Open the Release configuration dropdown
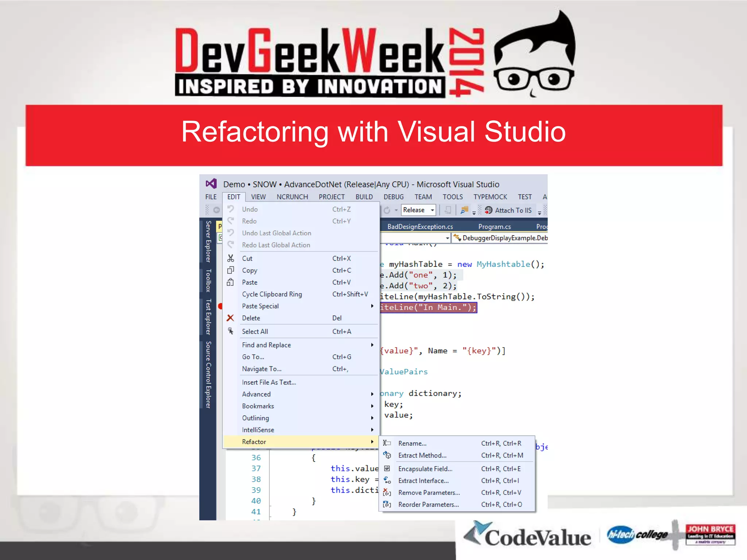This screenshot has width=747, height=560. pyautogui.click(x=432, y=210)
